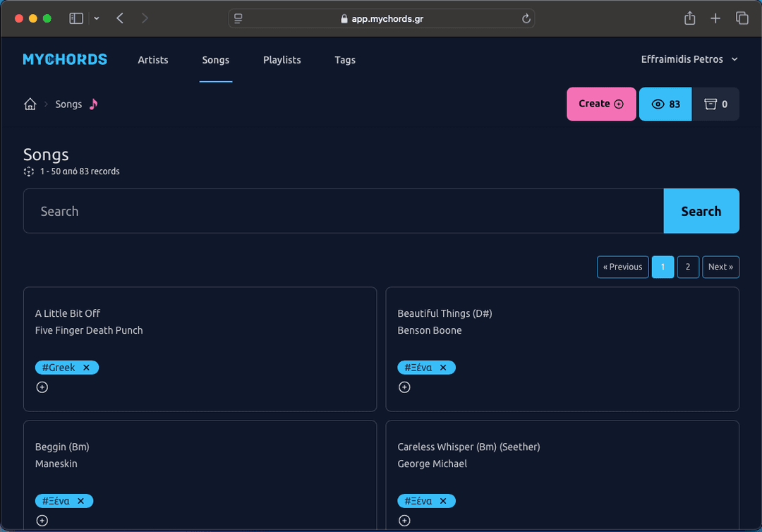Open the shopping cart showing 0 items
Screen dimensions: 762x532
click(716, 104)
